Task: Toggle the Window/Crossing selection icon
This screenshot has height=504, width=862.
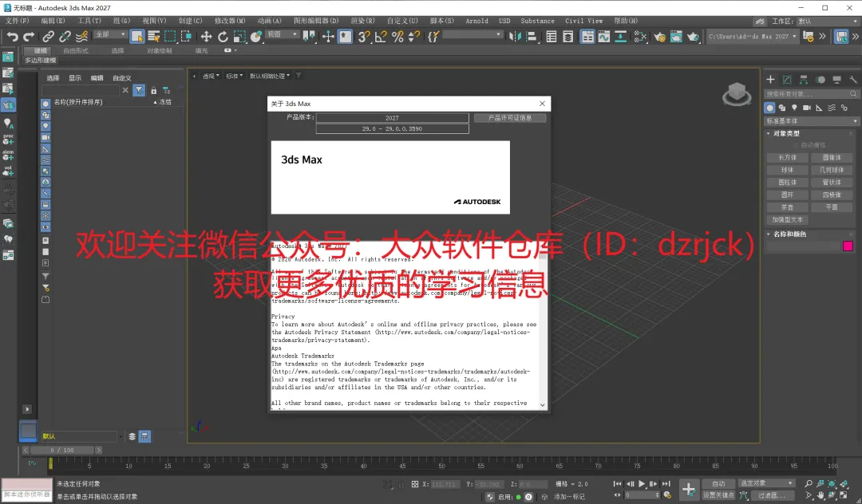Action: pyautogui.click(x=186, y=36)
